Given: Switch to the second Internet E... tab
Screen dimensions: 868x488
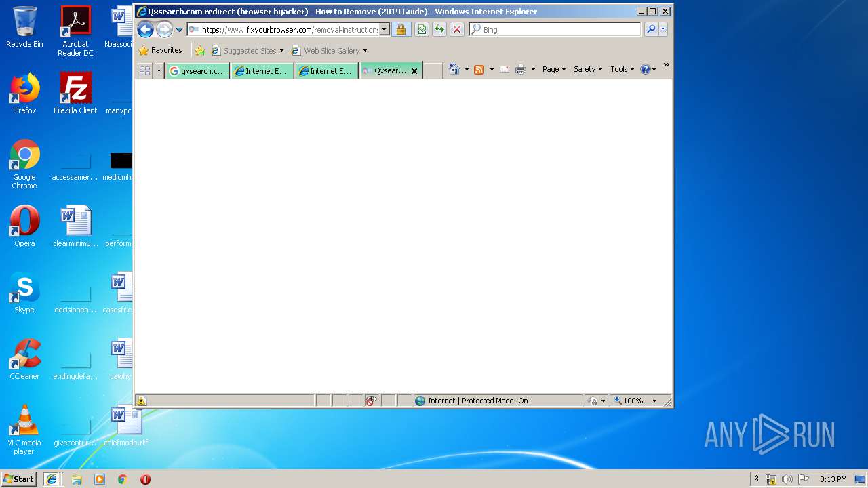Looking at the screenshot, I should [326, 70].
